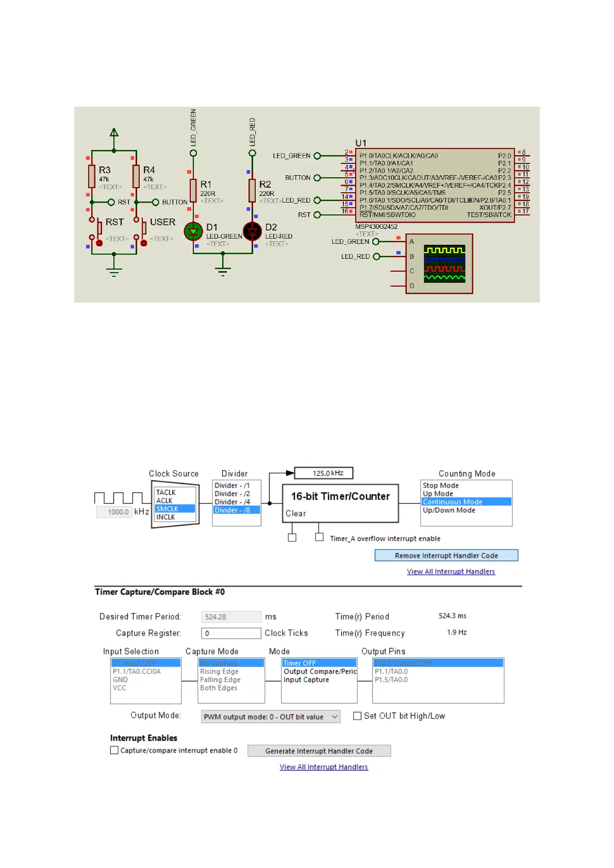The image size is (614, 868).
Task: Click the RST push button symbol
Action: (96, 231)
